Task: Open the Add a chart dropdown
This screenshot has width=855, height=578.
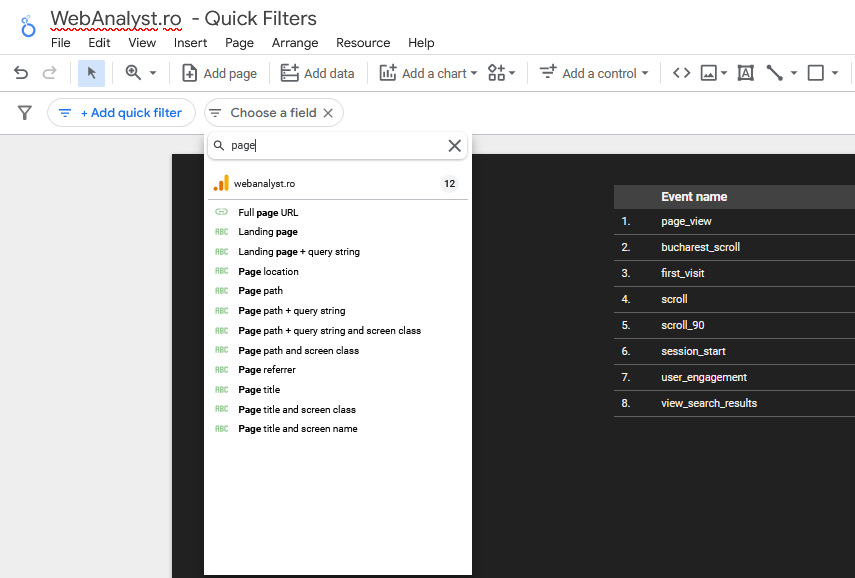Action: (429, 73)
